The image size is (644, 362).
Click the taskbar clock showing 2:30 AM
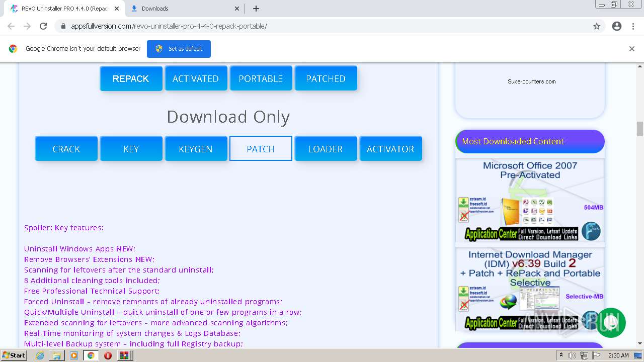618,355
